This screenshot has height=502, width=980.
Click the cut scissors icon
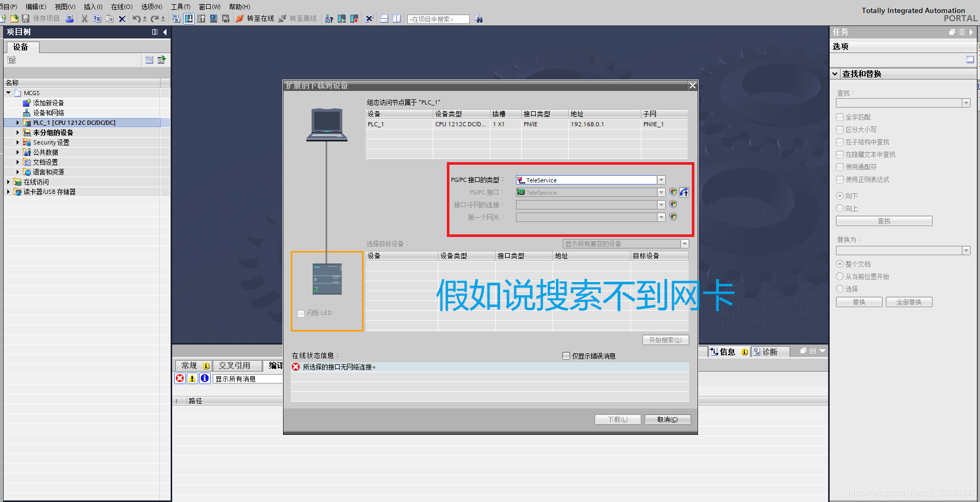tap(84, 19)
